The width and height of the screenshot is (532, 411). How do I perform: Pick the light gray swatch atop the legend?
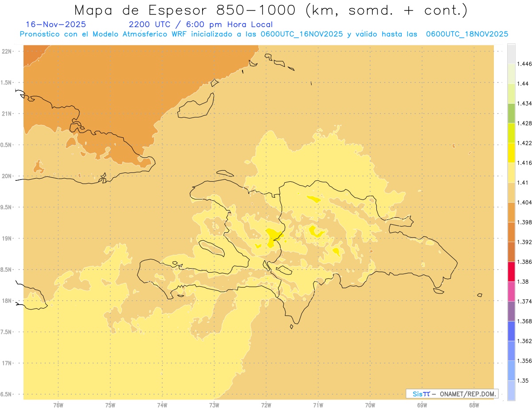point(511,54)
